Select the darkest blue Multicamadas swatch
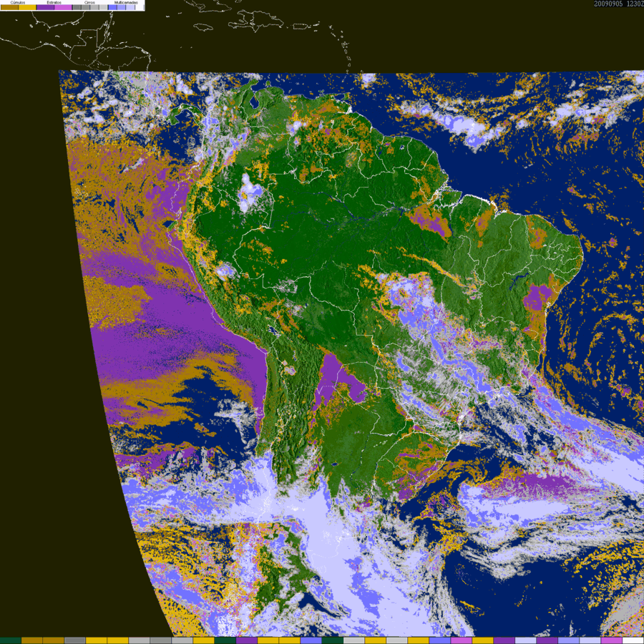 [112, 7]
